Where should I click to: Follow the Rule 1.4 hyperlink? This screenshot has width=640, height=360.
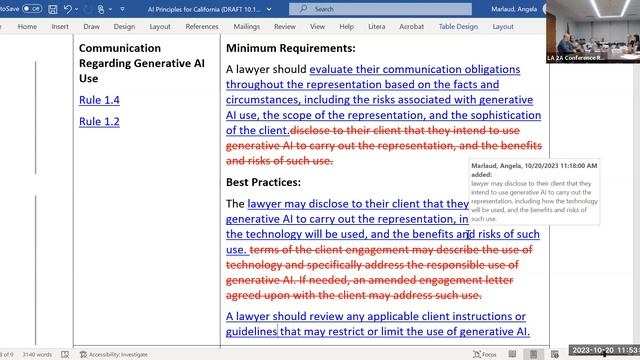pyautogui.click(x=99, y=100)
